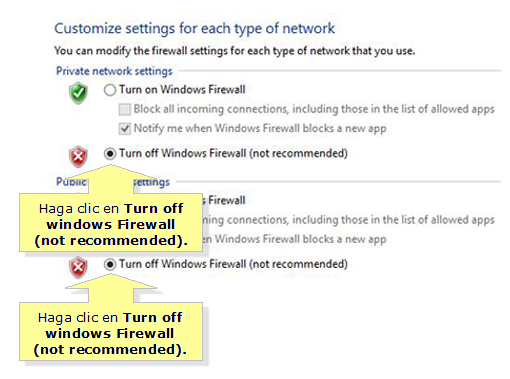This screenshot has height=379, width=510.
Task: Click the red shield icon in Public network settings
Action: click(78, 267)
